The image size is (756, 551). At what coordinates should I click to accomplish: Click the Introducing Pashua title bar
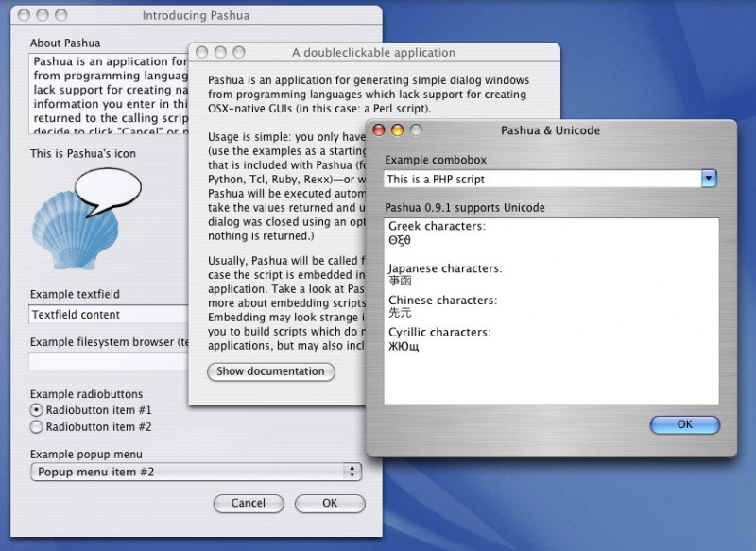[x=197, y=15]
